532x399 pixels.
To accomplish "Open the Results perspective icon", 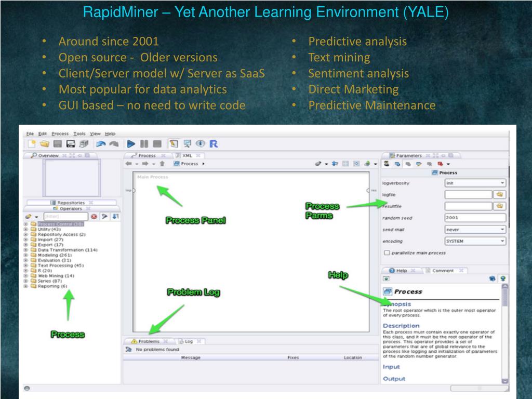I will pos(187,144).
